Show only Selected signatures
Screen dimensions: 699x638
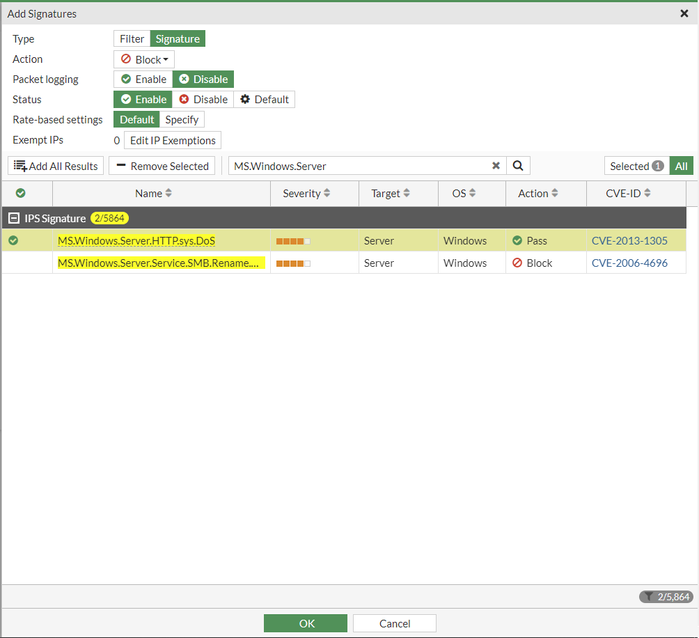(637, 166)
